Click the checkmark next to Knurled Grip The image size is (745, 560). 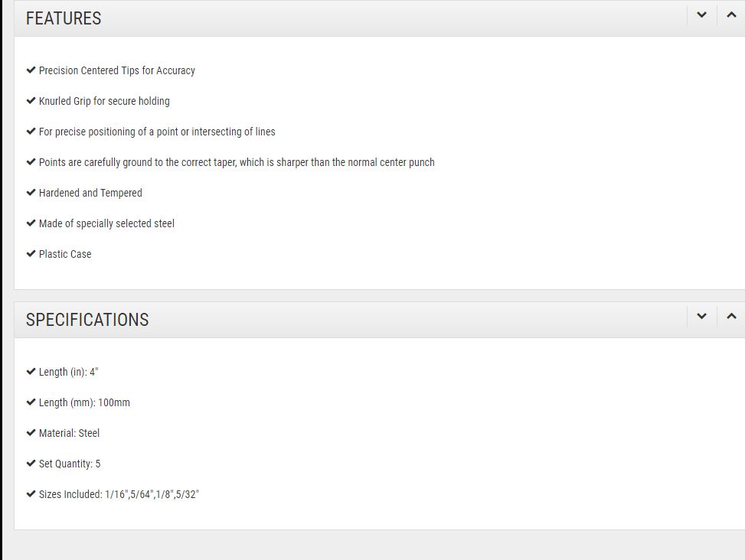(31, 101)
